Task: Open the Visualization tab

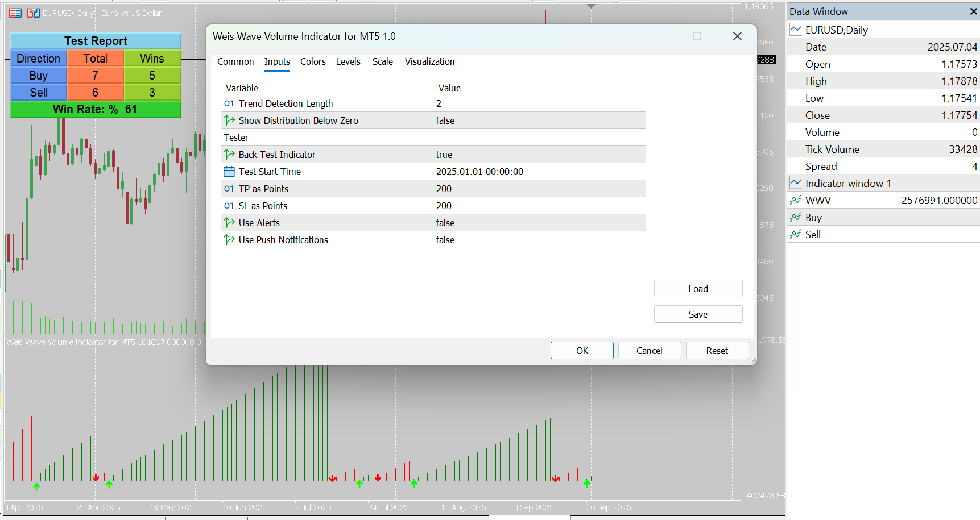Action: pyautogui.click(x=429, y=61)
